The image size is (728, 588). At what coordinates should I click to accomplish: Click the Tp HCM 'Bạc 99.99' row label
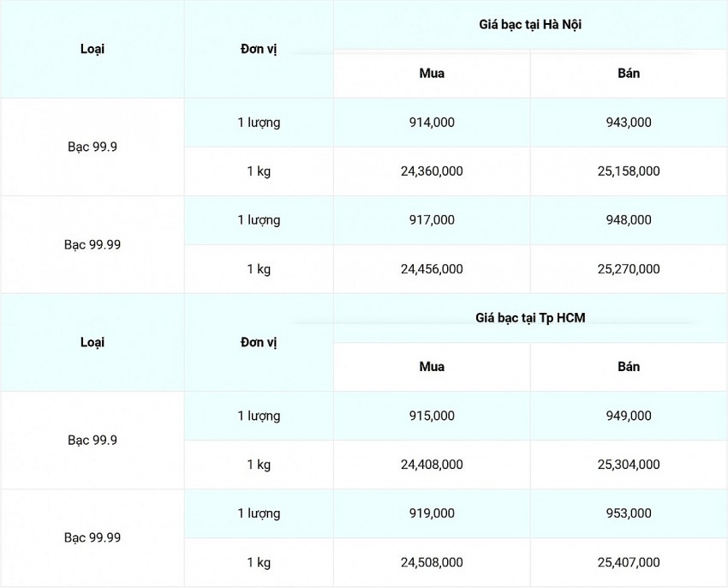click(92, 537)
